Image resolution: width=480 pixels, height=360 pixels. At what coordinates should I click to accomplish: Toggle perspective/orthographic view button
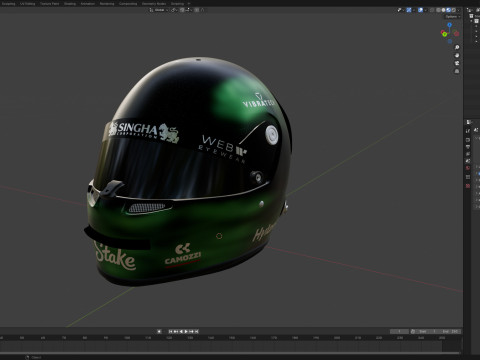(457, 71)
